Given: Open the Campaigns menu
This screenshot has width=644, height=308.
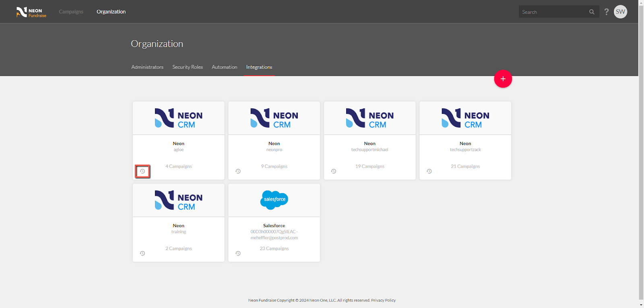Looking at the screenshot, I should click(x=71, y=12).
